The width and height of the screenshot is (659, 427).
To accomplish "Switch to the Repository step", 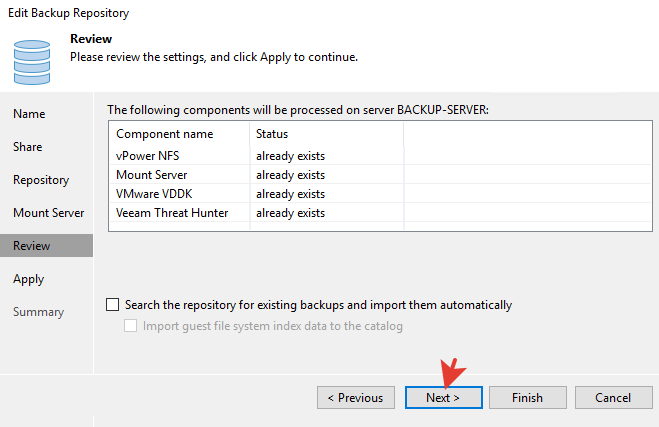I will pyautogui.click(x=41, y=180).
